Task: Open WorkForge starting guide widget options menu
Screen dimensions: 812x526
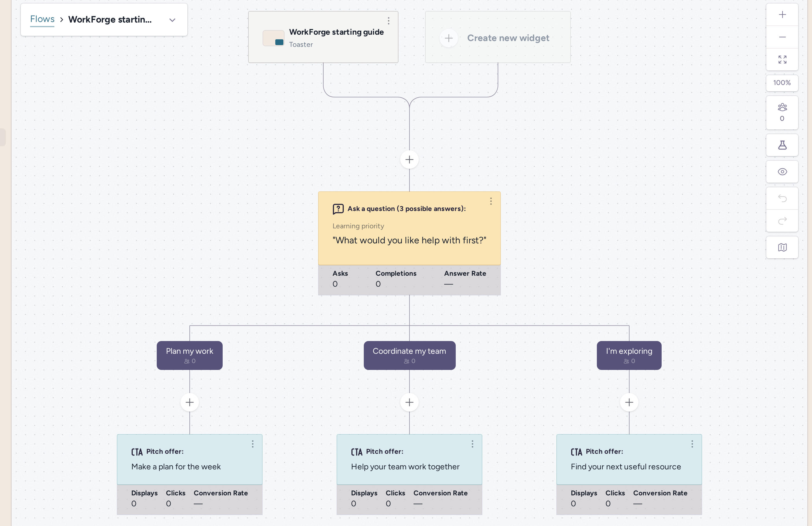Action: tap(388, 21)
